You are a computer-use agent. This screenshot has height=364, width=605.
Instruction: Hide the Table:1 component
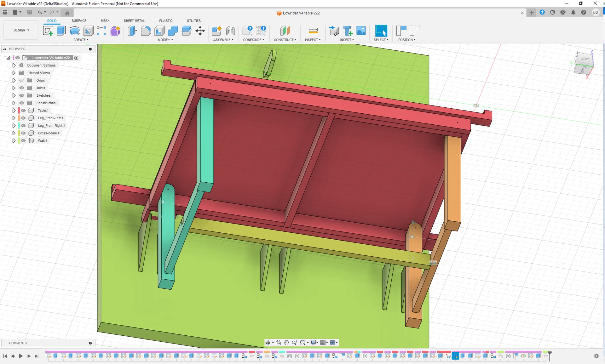(23, 111)
